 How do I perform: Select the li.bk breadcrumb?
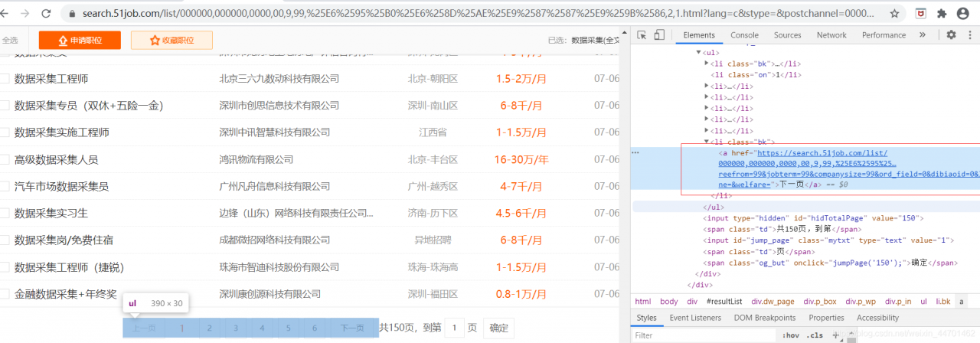pos(943,302)
